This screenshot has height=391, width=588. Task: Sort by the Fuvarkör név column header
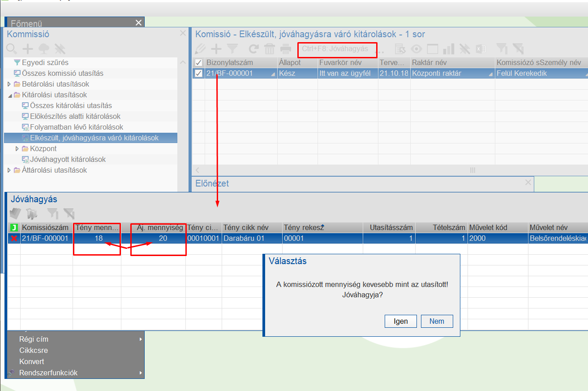pos(348,63)
